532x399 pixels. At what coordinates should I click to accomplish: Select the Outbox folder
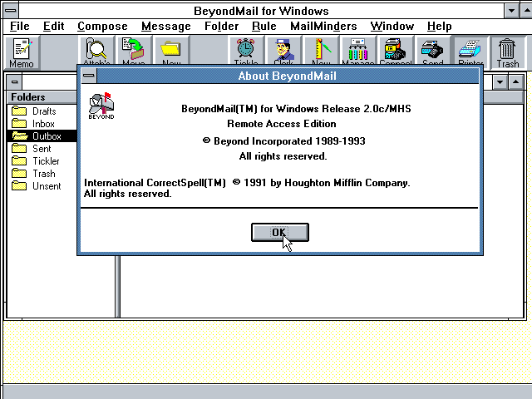coord(42,136)
